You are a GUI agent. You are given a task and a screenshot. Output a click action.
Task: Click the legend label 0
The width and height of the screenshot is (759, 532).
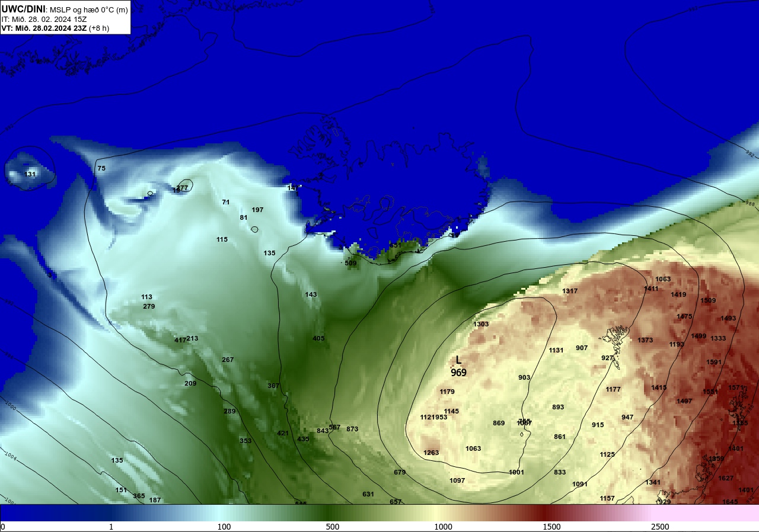(x=2, y=527)
